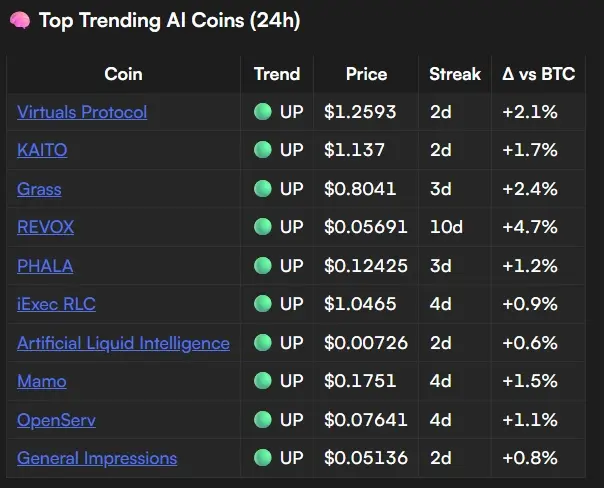Select the Price column header
Image resolution: width=604 pixels, height=488 pixels.
pyautogui.click(x=366, y=74)
